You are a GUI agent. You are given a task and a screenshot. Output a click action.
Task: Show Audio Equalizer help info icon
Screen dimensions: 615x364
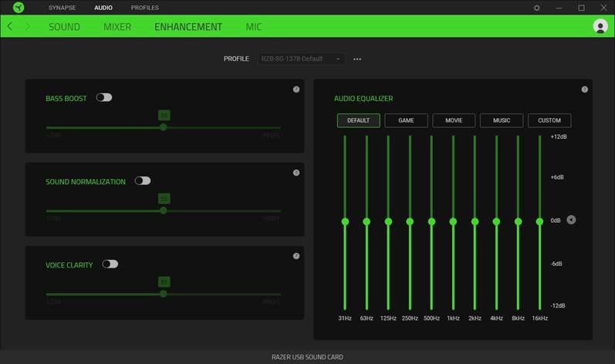pyautogui.click(x=584, y=89)
